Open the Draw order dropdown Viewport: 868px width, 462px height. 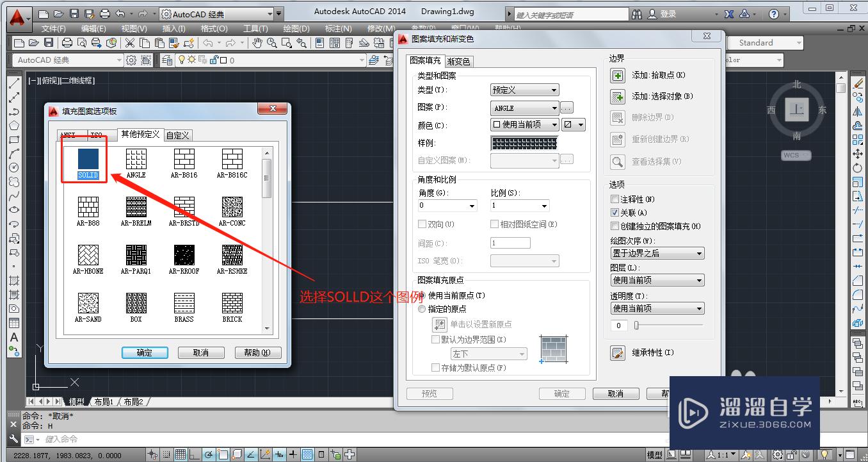click(657, 253)
